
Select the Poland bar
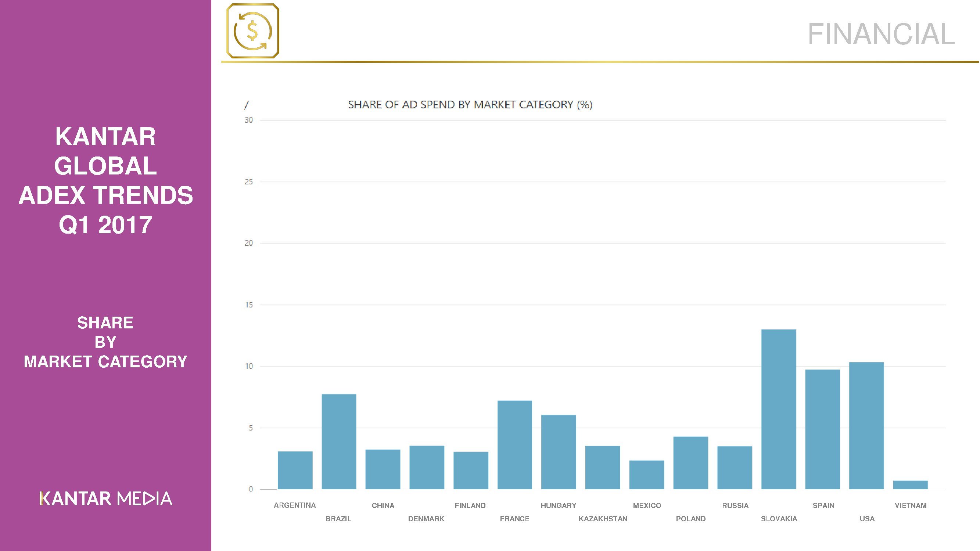point(690,463)
